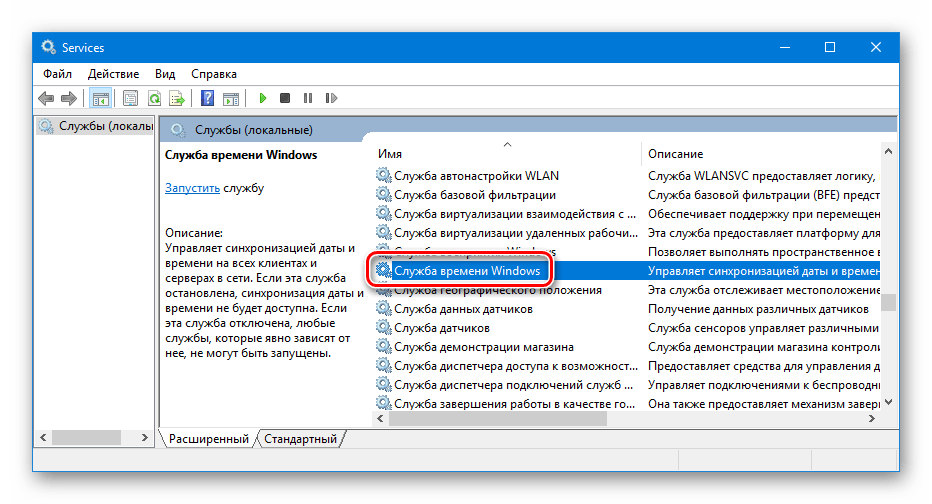Select Служба виртуализации удаленных рабочих row
The width and height of the screenshot is (932, 504).
tap(627, 232)
